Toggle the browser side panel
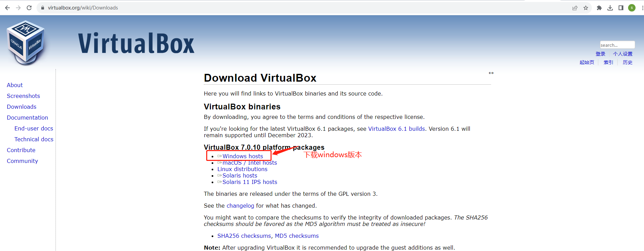The height and width of the screenshot is (251, 644). [621, 8]
